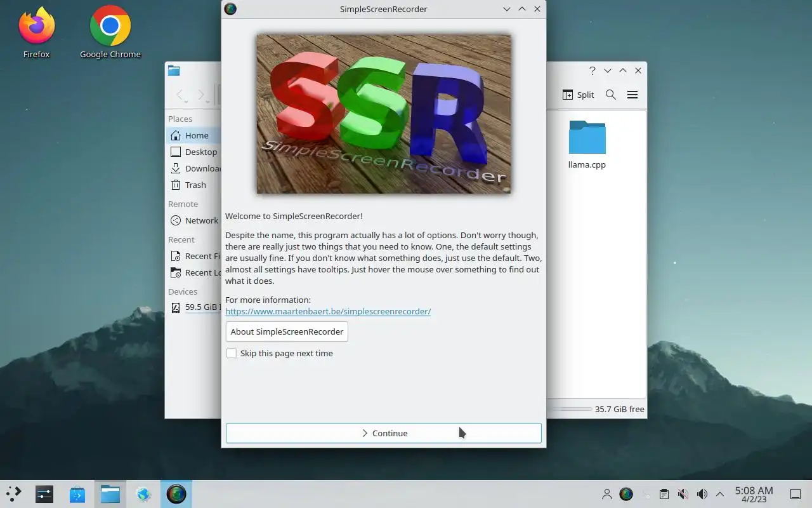Open System Settings from the taskbar
The height and width of the screenshot is (508, 812).
coord(44,494)
